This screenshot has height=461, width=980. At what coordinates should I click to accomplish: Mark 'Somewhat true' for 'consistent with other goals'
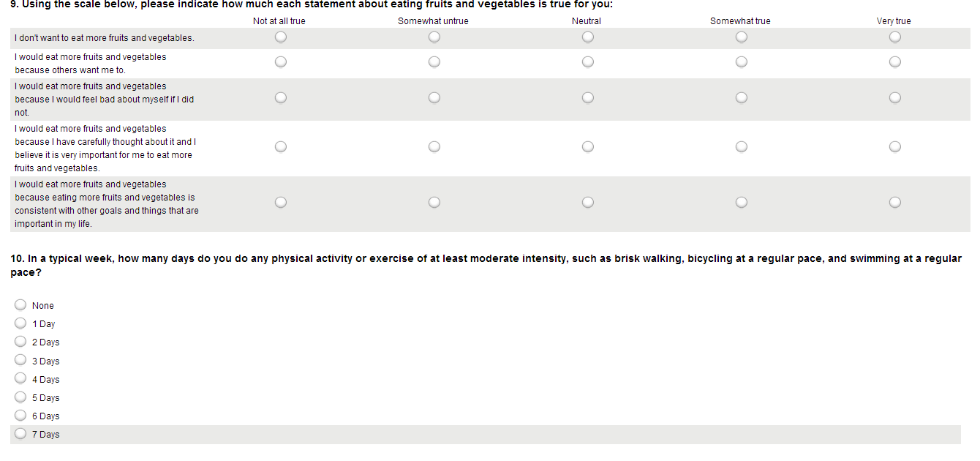pyautogui.click(x=741, y=203)
